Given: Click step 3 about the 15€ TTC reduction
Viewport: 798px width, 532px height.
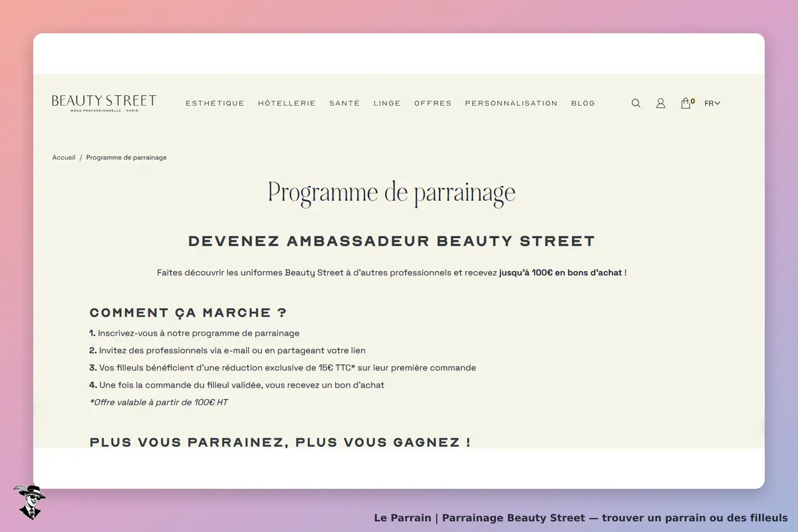Looking at the screenshot, I should [x=283, y=368].
